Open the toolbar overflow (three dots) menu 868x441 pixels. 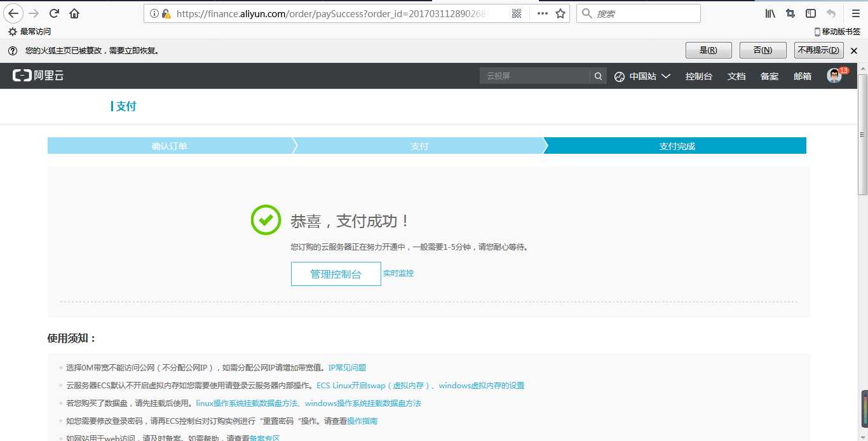(542, 13)
